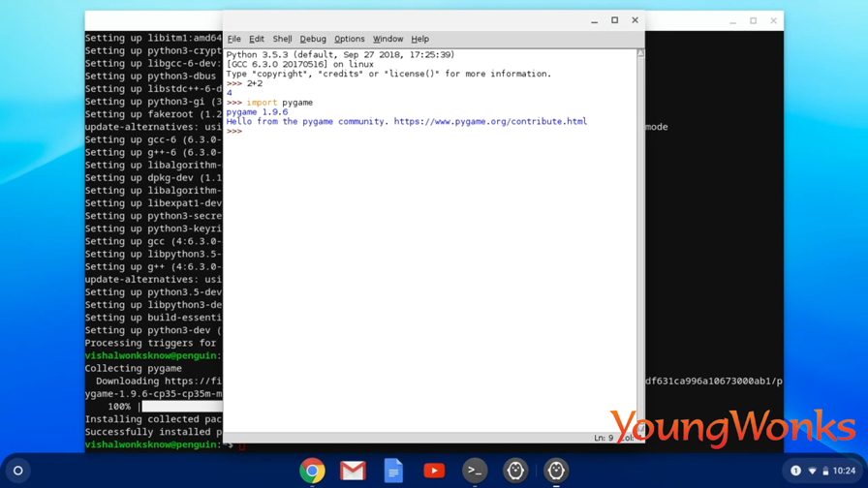868x488 pixels.
Task: Open the Edit menu in IDLE
Action: point(257,39)
